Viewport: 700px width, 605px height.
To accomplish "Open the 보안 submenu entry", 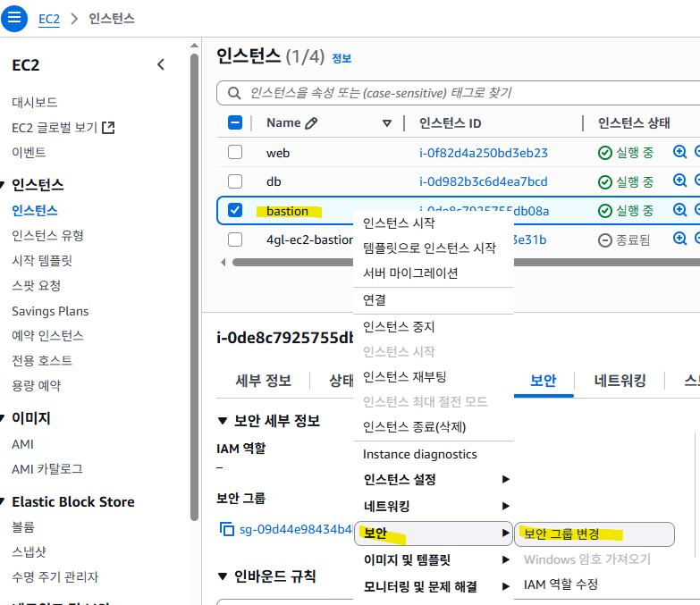I will pyautogui.click(x=434, y=534).
